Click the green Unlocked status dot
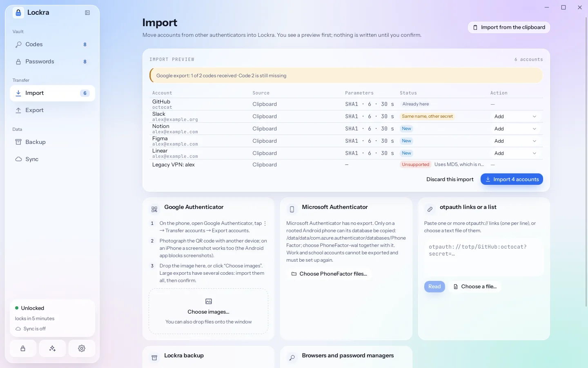588x368 pixels. coord(17,308)
